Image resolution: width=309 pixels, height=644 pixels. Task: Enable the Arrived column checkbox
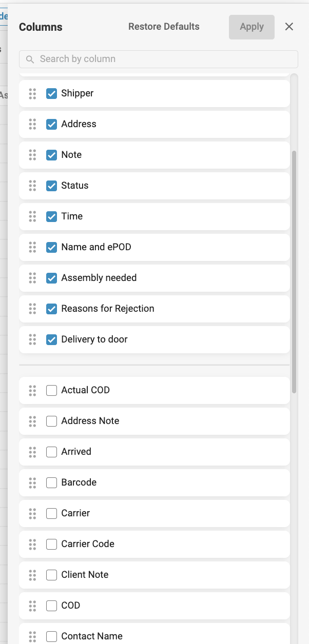[x=51, y=452]
